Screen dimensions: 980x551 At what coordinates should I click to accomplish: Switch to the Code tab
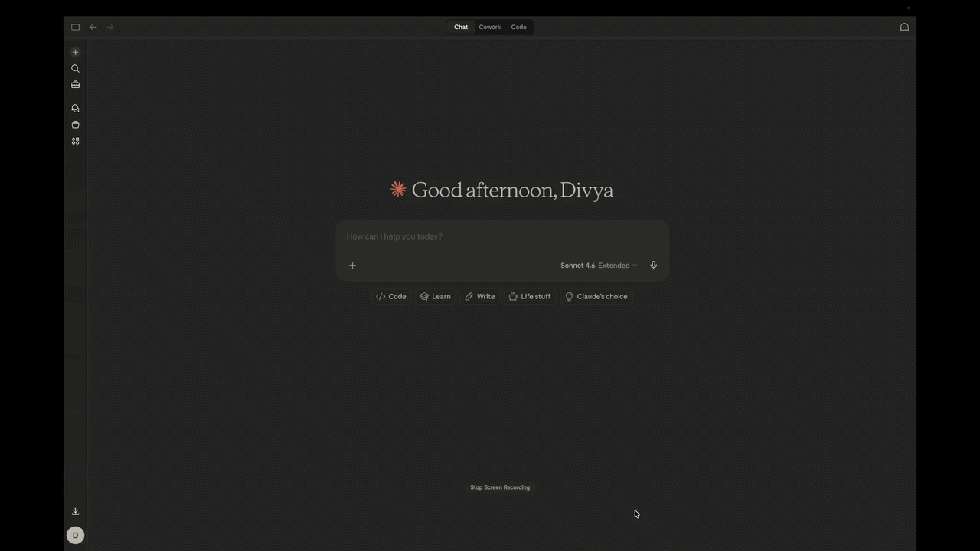(519, 27)
